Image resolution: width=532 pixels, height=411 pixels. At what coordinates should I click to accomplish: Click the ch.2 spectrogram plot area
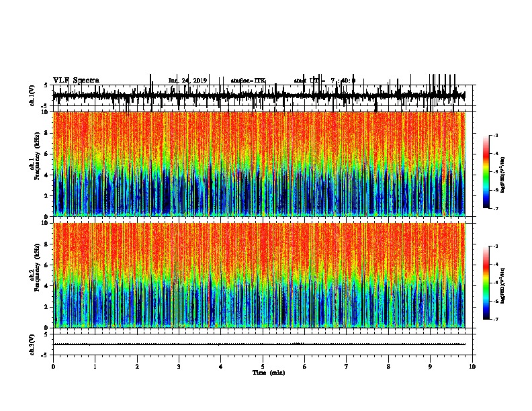coord(259,275)
